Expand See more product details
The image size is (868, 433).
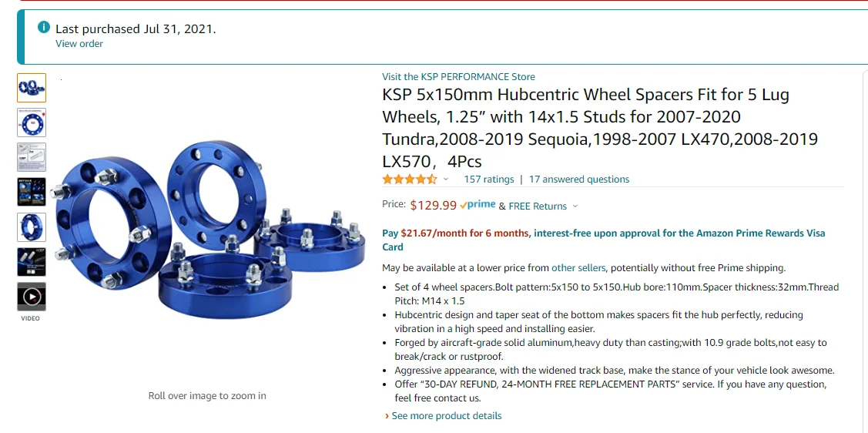point(443,416)
